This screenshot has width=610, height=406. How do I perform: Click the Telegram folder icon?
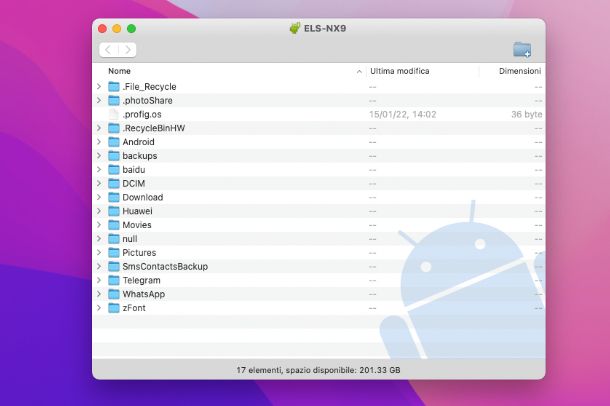point(114,280)
